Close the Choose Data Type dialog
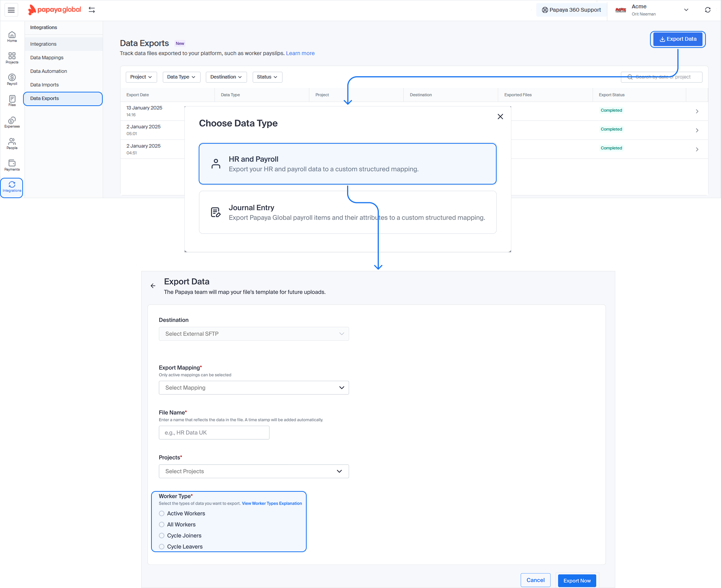Screen dimensions: 721x588 point(500,117)
